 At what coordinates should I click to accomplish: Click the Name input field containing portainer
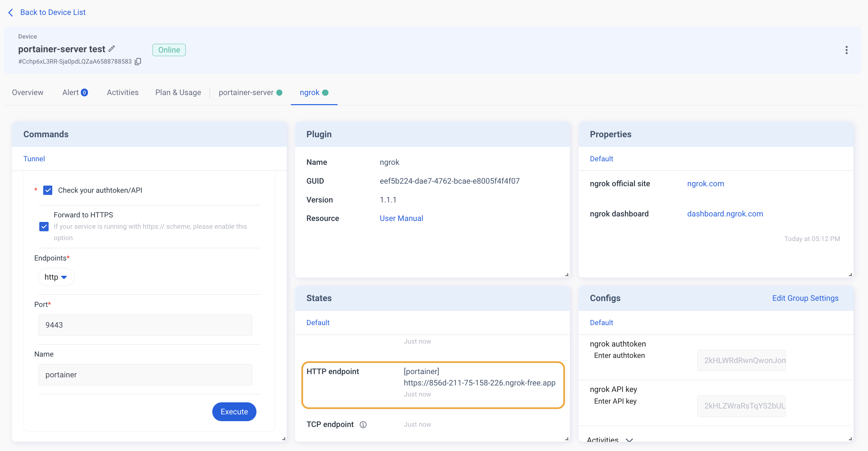click(x=145, y=374)
